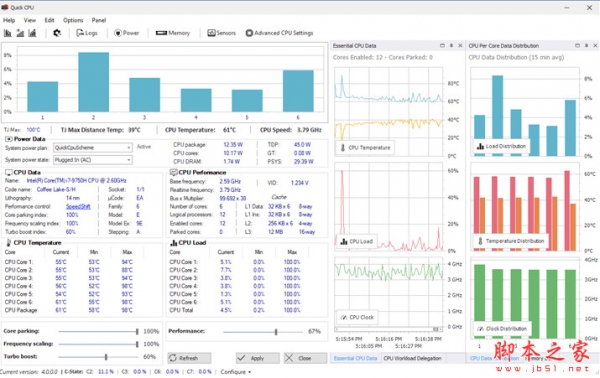Select the third chart toolbar icon
Image resolution: width=600 pixels, height=378 pixels.
click(33, 33)
